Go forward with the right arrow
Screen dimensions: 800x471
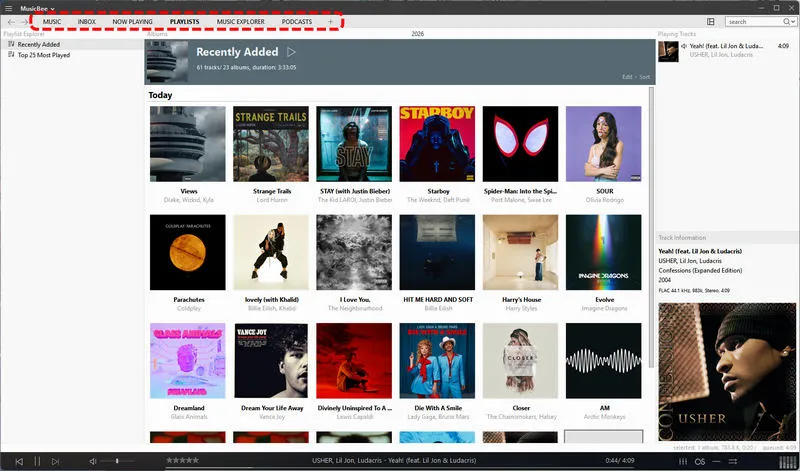click(24, 22)
